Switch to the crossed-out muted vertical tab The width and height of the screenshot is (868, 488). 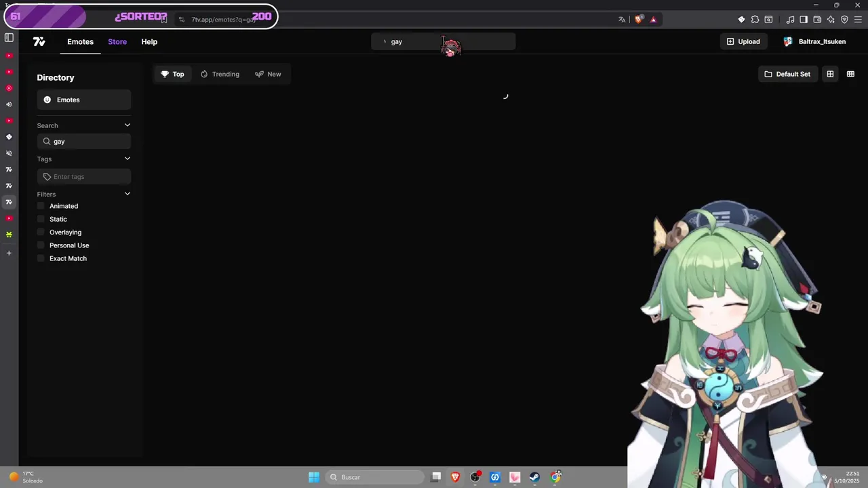point(9,153)
